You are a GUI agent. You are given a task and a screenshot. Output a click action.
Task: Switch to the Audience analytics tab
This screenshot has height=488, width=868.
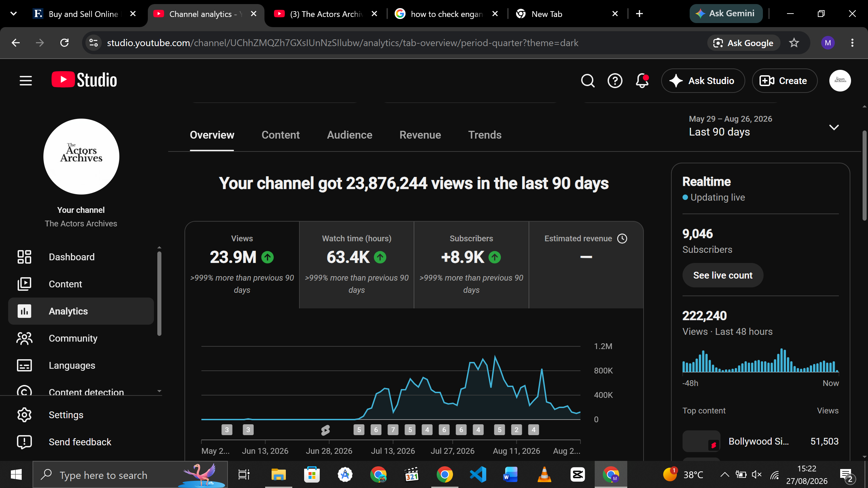point(350,135)
